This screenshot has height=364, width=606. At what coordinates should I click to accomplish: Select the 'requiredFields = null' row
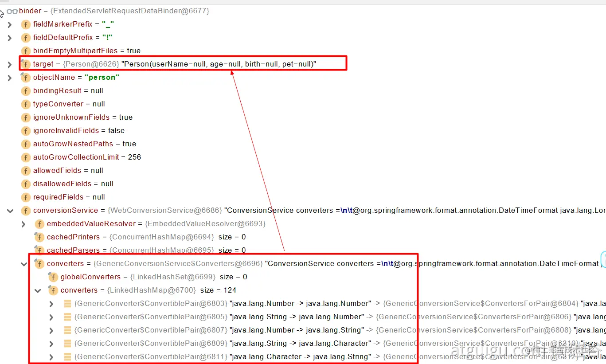pyautogui.click(x=69, y=197)
